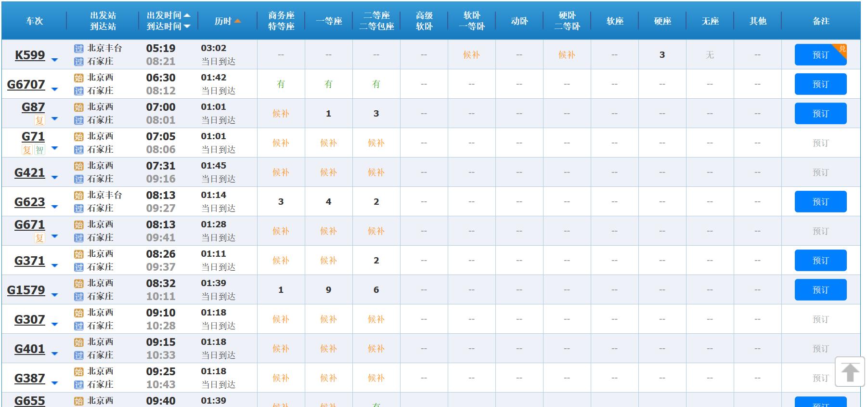Click the 始 icon beside 北京西 for G6707
The width and height of the screenshot is (868, 407).
click(x=79, y=78)
